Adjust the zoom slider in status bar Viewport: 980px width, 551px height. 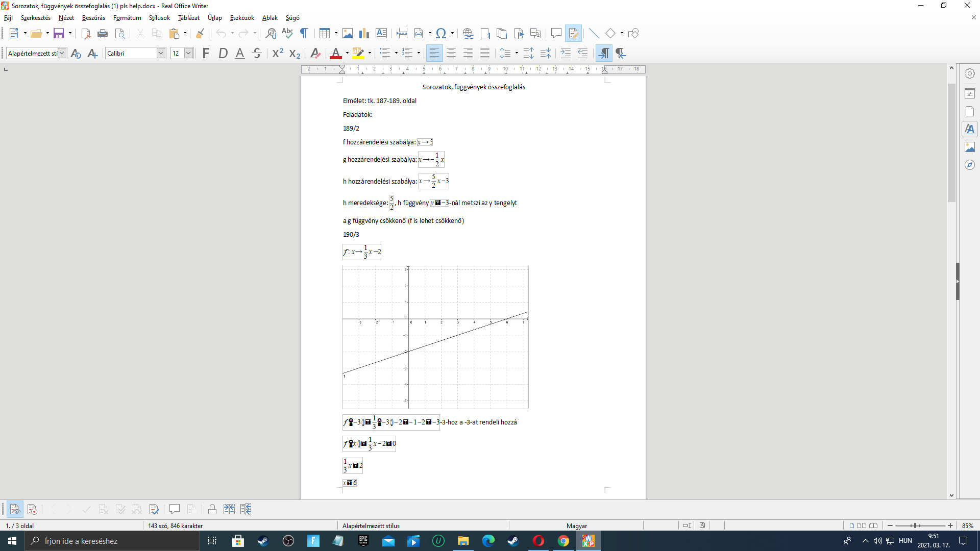(915, 525)
